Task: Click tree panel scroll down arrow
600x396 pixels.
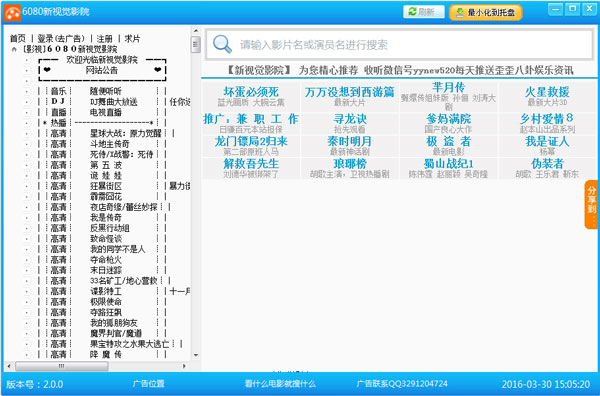Action: pos(196,355)
